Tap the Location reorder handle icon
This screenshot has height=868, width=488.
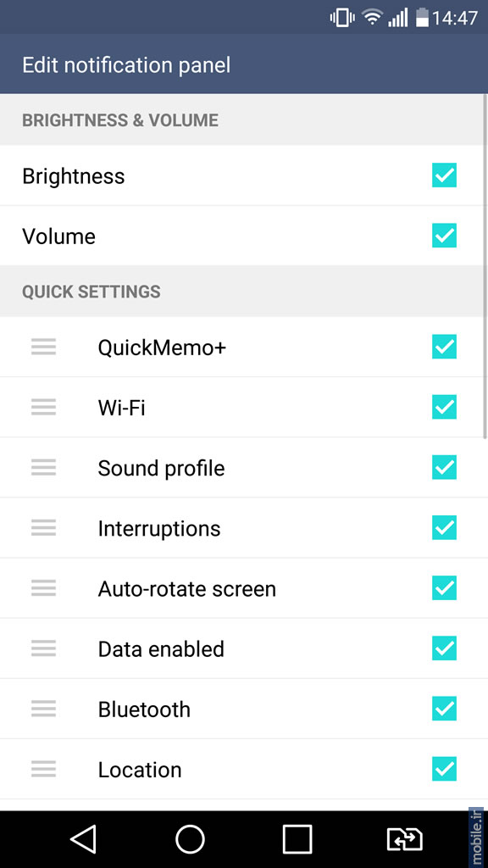(x=44, y=769)
